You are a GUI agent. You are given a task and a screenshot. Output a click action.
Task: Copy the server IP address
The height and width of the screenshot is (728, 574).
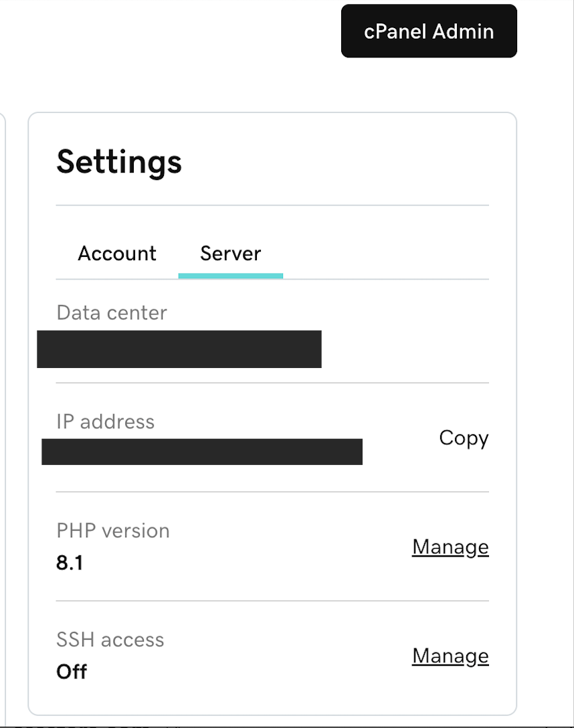coord(464,438)
